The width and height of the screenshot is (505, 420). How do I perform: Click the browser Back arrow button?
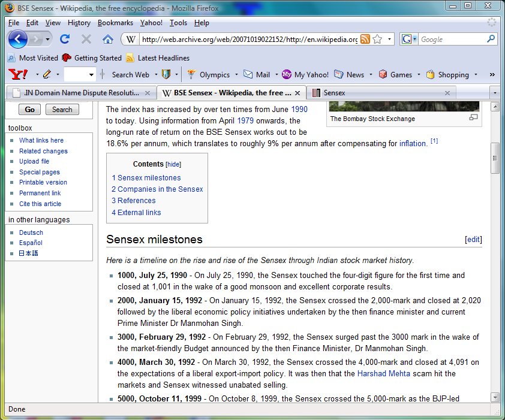coord(18,39)
